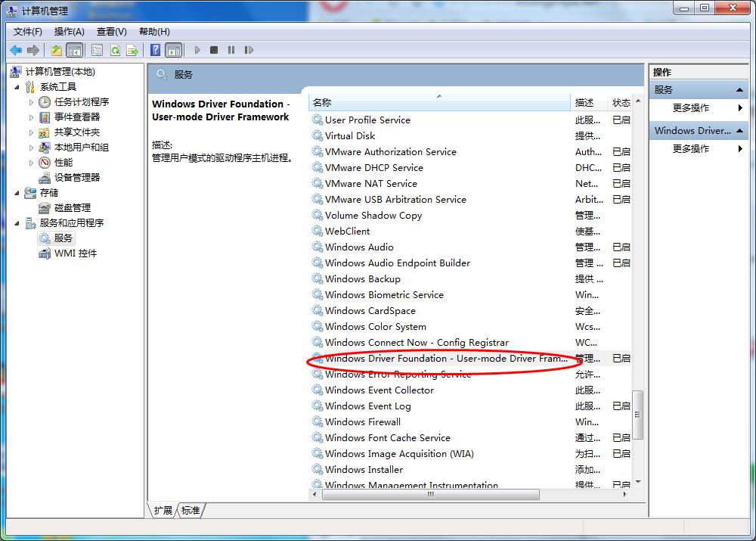This screenshot has height=541, width=756.
Task: Select the WebClient service row
Action: pyautogui.click(x=470, y=232)
